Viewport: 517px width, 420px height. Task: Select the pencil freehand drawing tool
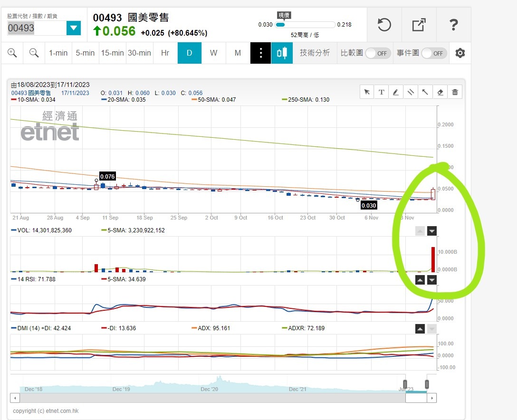click(396, 92)
